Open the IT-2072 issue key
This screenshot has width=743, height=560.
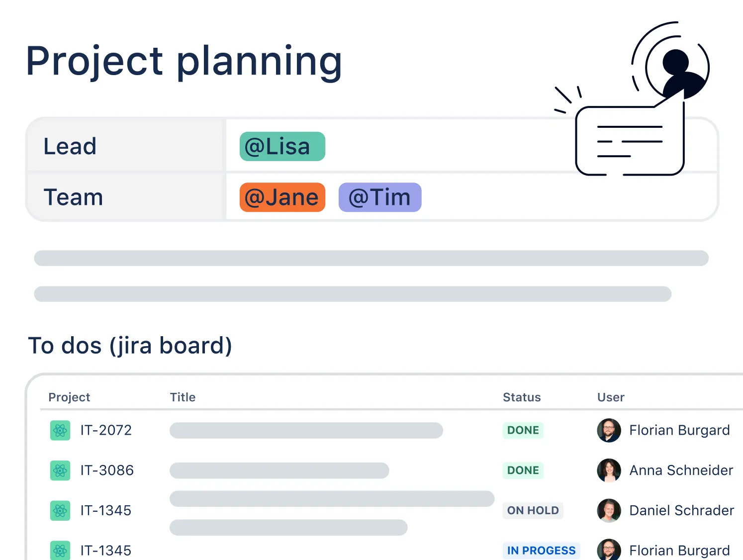tap(106, 430)
